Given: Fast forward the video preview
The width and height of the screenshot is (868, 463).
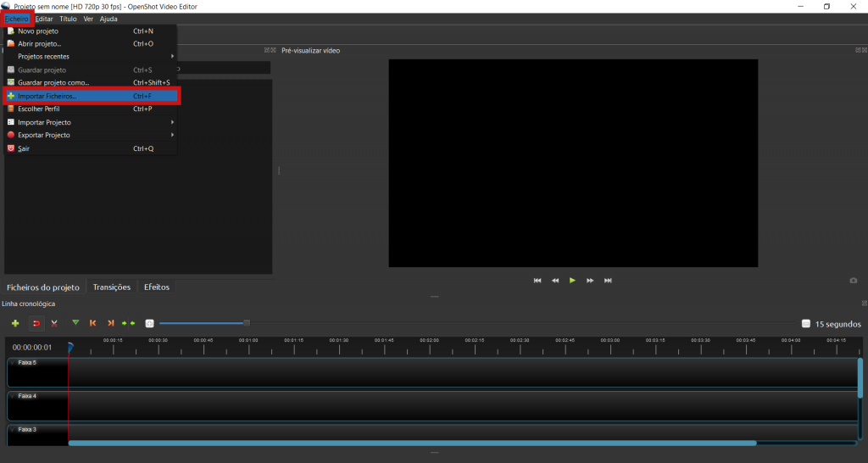Looking at the screenshot, I should click(x=590, y=281).
